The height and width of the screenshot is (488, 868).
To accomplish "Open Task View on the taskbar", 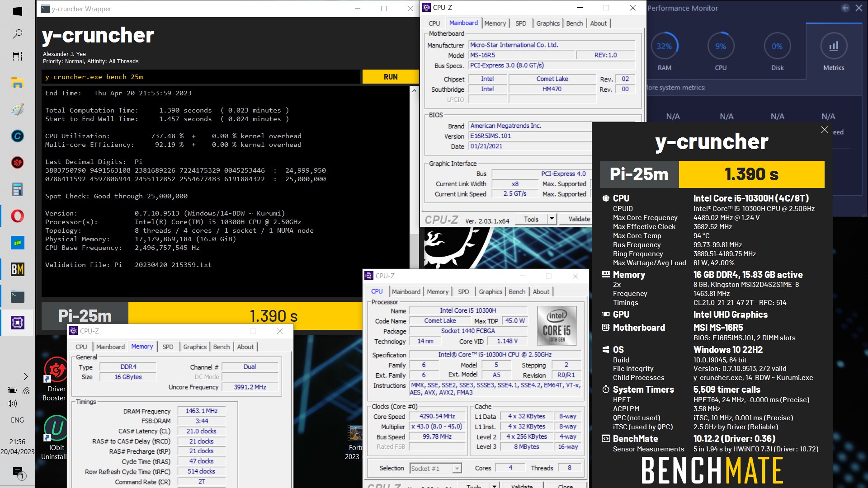I will (18, 56).
